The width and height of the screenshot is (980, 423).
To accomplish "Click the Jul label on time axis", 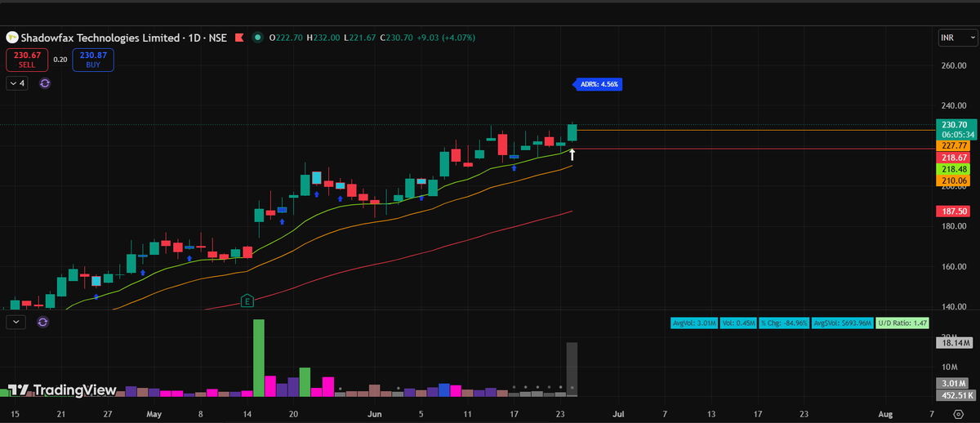I will point(617,415).
